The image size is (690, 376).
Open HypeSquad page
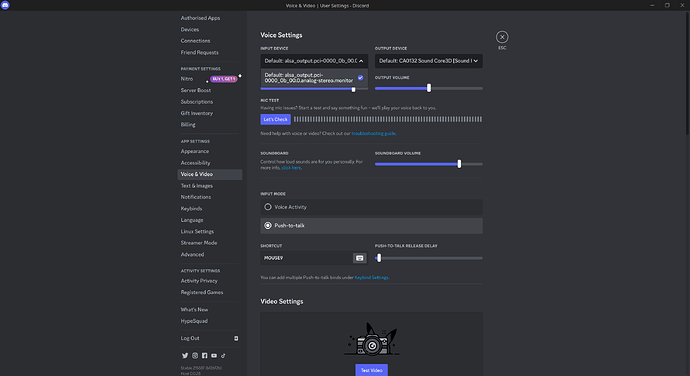click(x=194, y=321)
